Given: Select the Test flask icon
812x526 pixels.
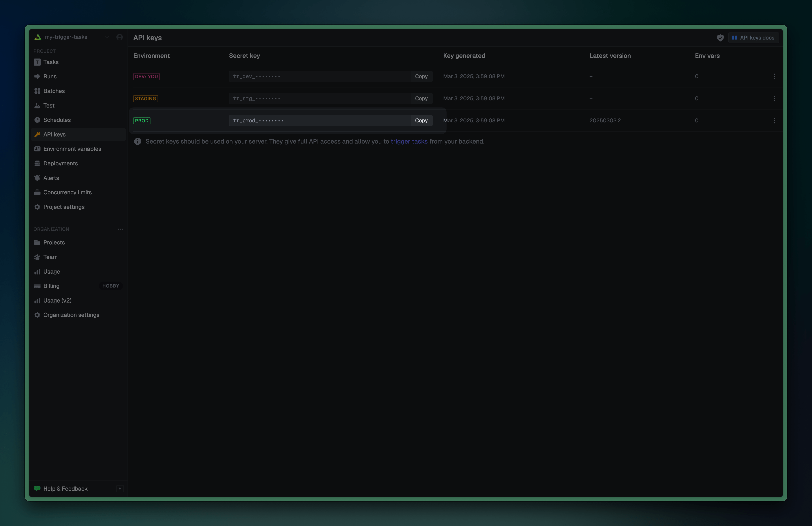Looking at the screenshot, I should point(38,106).
